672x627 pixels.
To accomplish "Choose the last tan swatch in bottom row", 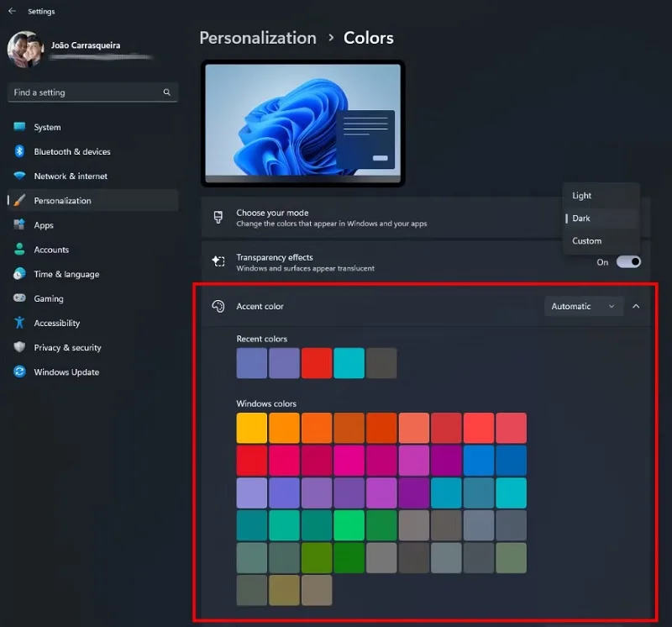I will [317, 590].
